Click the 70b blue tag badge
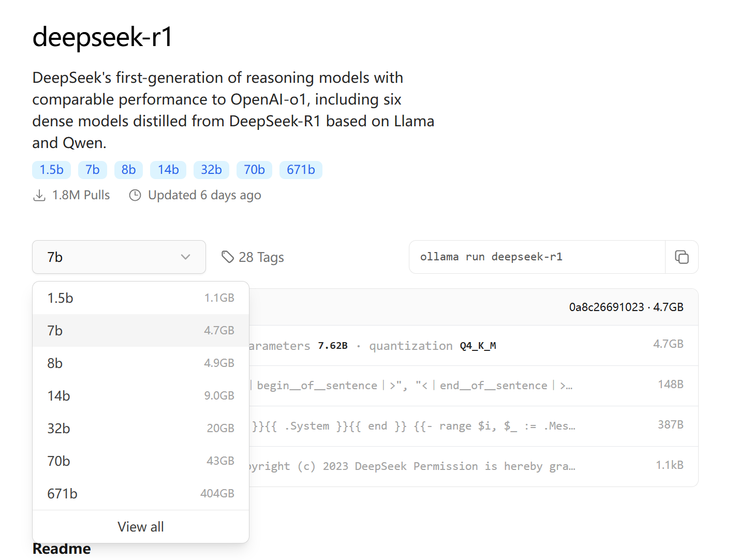This screenshot has height=560, width=752. point(254,170)
